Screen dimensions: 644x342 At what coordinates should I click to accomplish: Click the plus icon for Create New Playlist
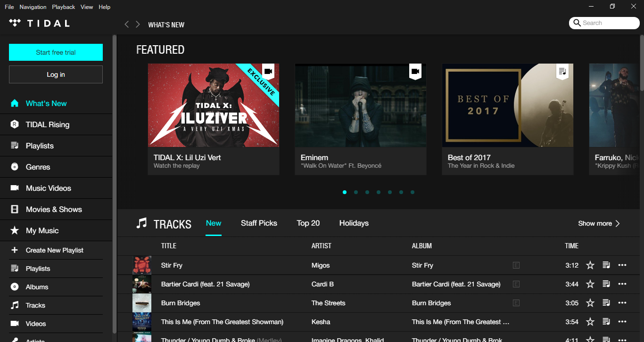coord(15,250)
